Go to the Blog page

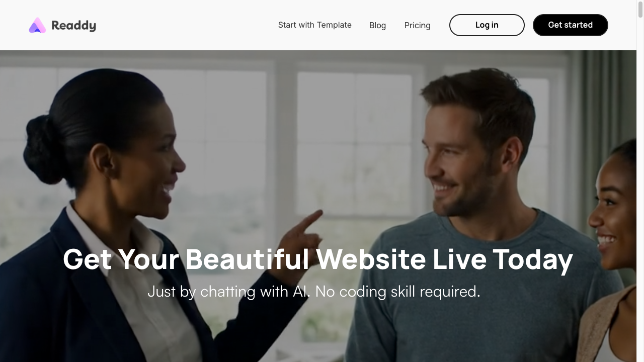pyautogui.click(x=377, y=25)
